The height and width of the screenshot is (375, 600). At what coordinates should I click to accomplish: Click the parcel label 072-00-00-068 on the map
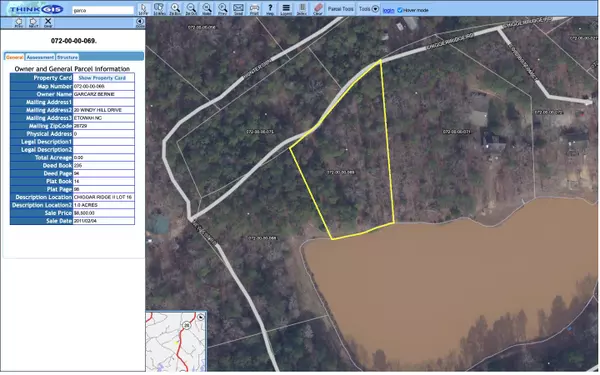tap(262, 238)
